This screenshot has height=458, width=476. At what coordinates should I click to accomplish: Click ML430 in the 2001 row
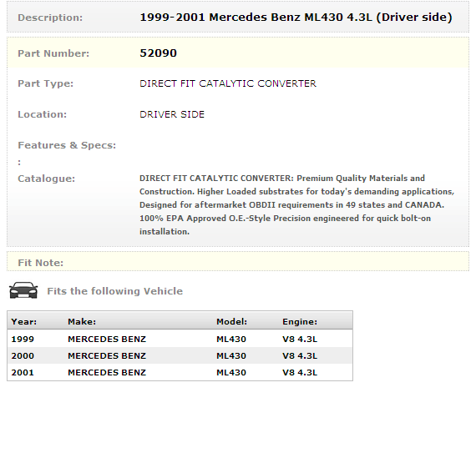[x=231, y=372]
